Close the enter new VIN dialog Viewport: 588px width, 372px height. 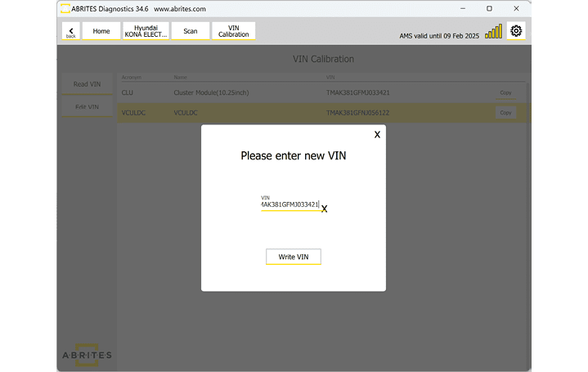(377, 135)
